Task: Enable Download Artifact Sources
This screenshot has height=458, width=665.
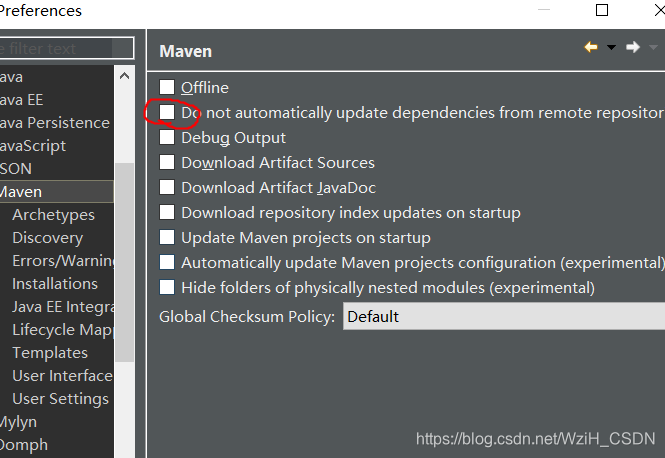Action: [167, 162]
